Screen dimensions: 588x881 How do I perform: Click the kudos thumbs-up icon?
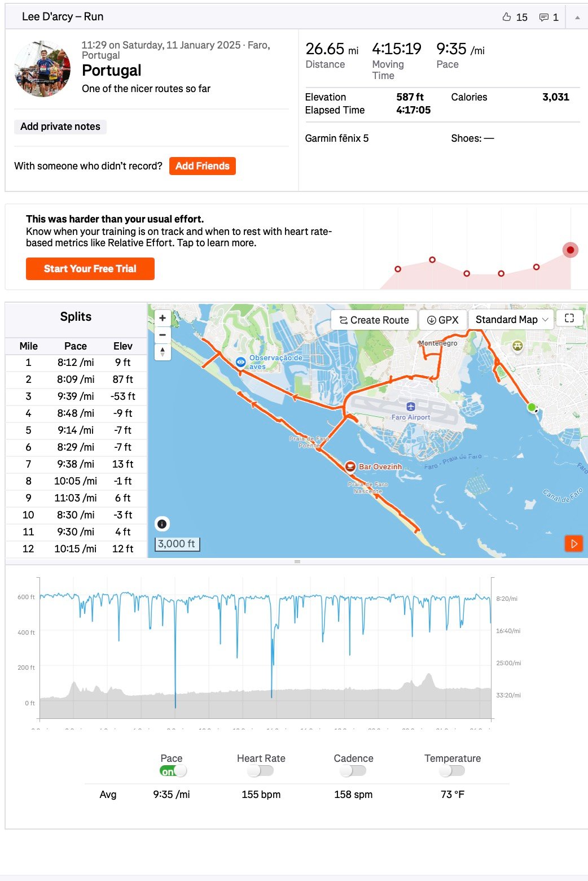pos(507,17)
